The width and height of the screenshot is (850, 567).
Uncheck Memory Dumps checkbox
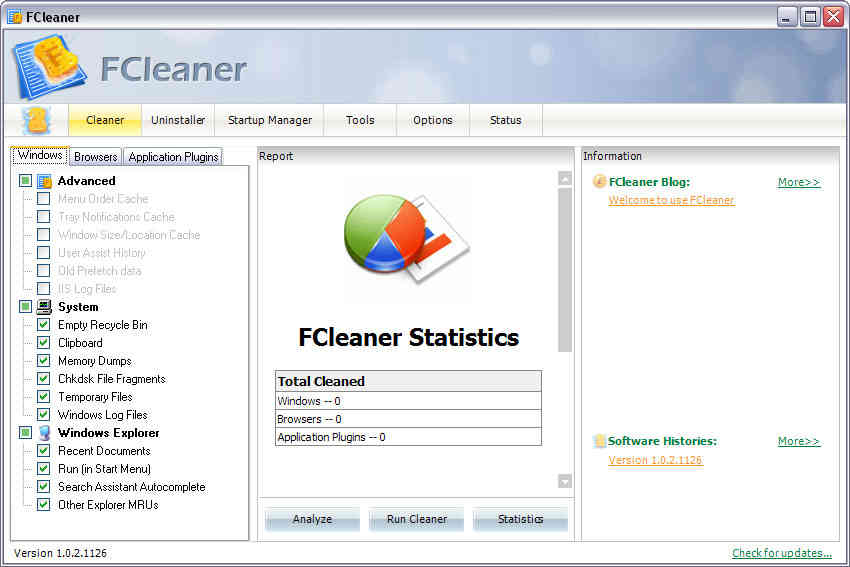pyautogui.click(x=43, y=360)
